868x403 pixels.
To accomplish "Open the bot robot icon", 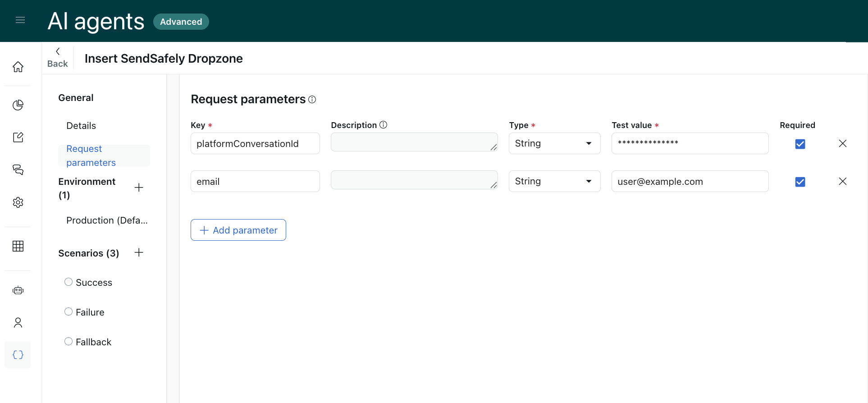I will [x=18, y=290].
